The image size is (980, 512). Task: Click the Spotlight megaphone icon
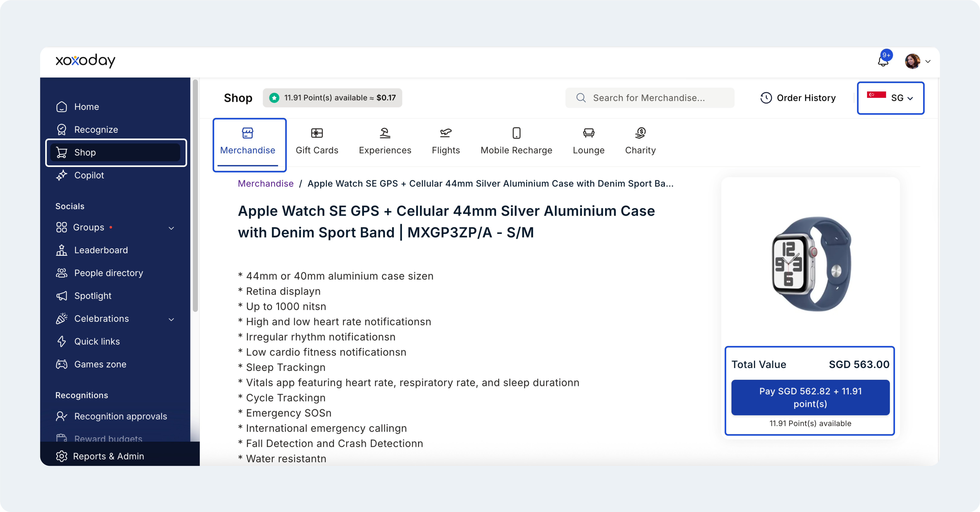coord(62,296)
